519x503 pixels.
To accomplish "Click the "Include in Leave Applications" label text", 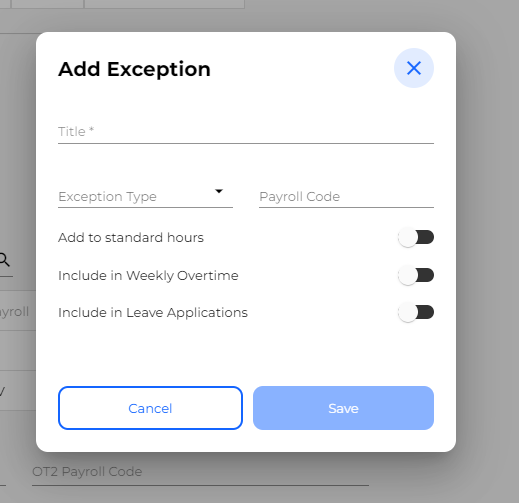I will click(x=153, y=313).
